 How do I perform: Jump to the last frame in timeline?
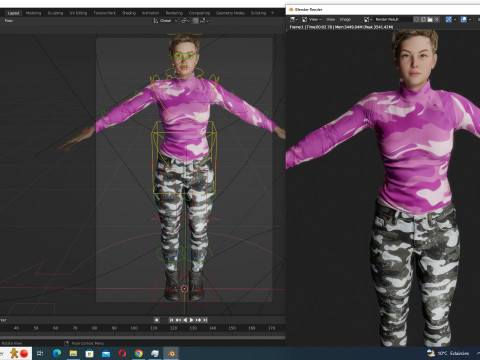click(x=205, y=320)
